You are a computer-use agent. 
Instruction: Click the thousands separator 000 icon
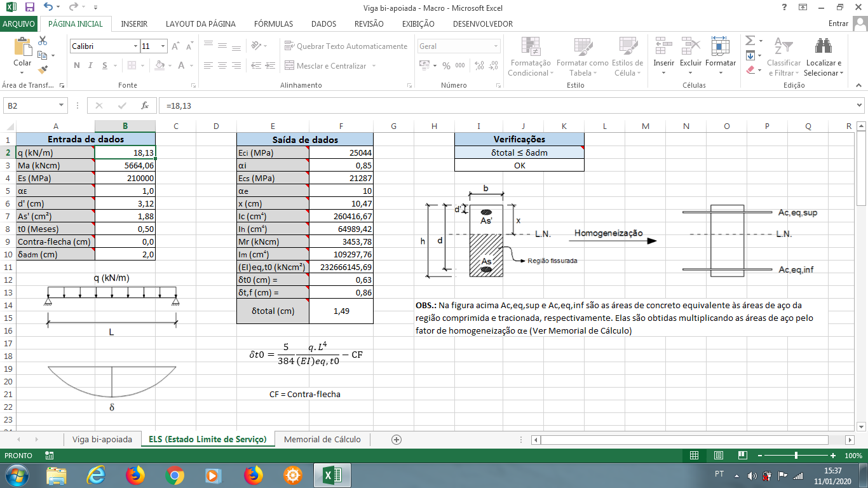(460, 65)
